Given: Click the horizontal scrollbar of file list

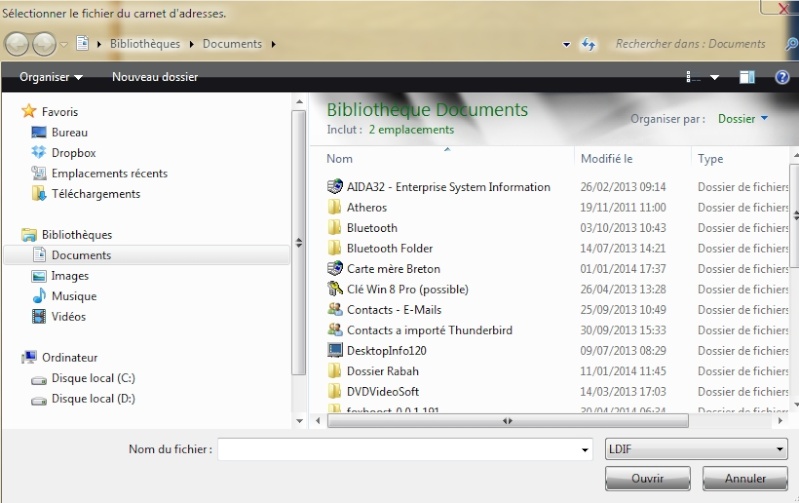Looking at the screenshot, I should pyautogui.click(x=508, y=421).
